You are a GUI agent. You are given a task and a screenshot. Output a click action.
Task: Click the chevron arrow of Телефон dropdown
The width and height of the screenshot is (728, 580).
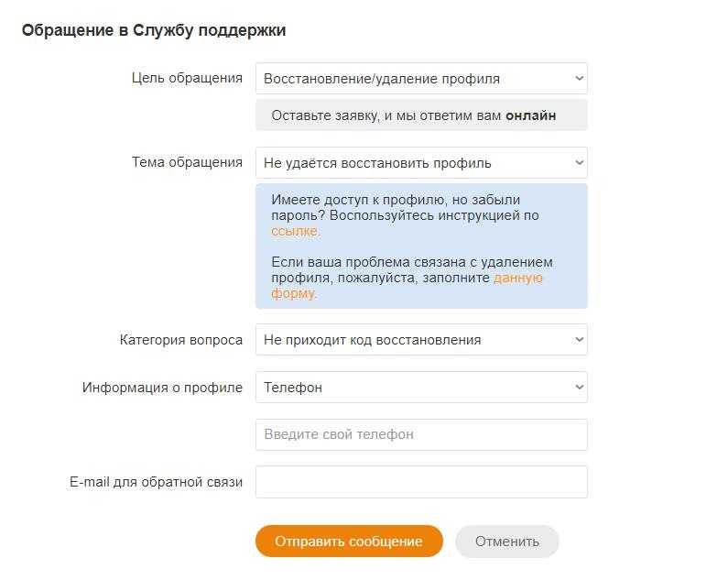click(x=579, y=387)
